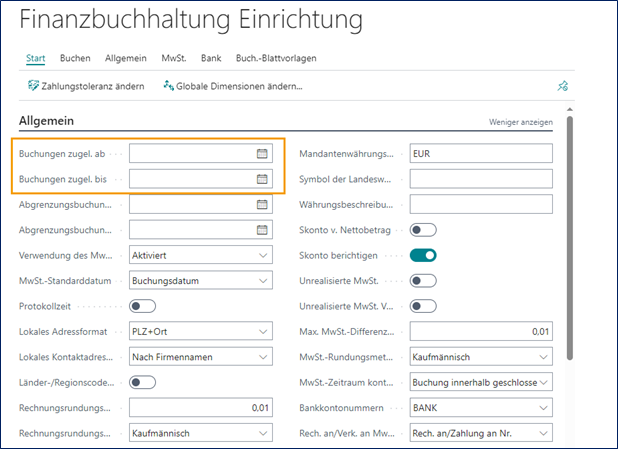The height and width of the screenshot is (449, 618).
Task: Click the Protokollzeit label
Action: point(45,306)
